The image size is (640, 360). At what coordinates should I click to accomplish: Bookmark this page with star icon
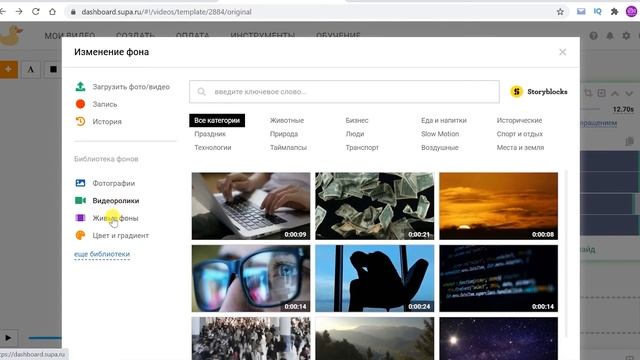pyautogui.click(x=560, y=12)
